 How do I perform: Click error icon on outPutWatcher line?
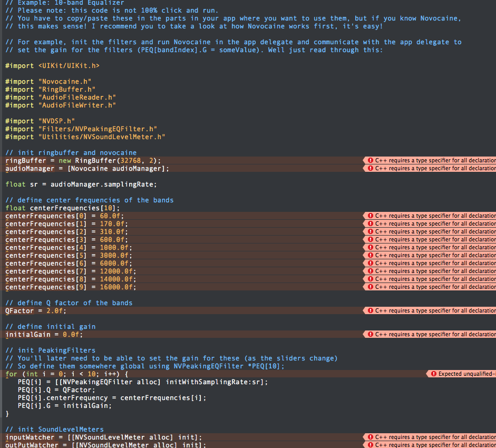pyautogui.click(x=371, y=445)
